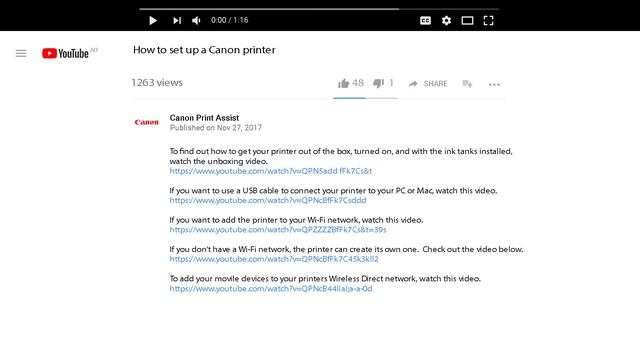This screenshot has width=640, height=360.
Task: Open the unboxing video link
Action: [271, 171]
